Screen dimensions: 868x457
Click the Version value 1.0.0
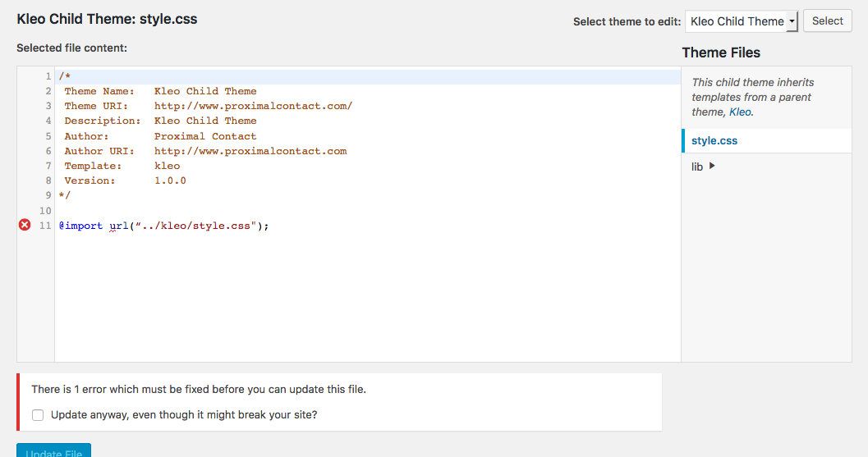[170, 181]
